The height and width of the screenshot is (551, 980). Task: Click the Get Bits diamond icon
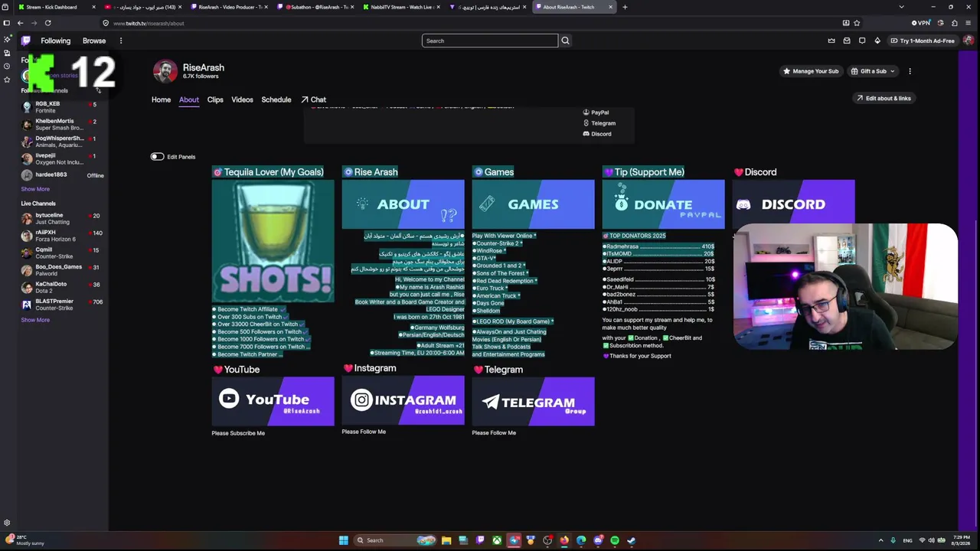pos(877,41)
